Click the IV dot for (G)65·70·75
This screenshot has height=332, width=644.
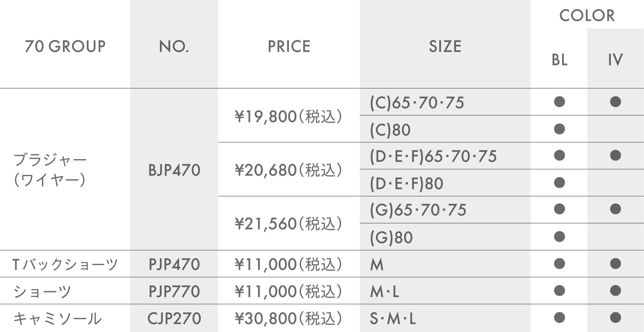[x=615, y=209]
